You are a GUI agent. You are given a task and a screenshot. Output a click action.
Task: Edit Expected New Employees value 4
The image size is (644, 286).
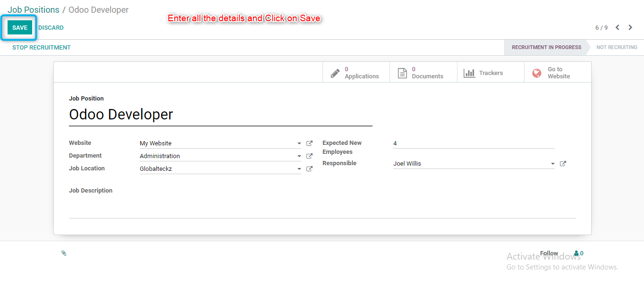pyautogui.click(x=474, y=143)
